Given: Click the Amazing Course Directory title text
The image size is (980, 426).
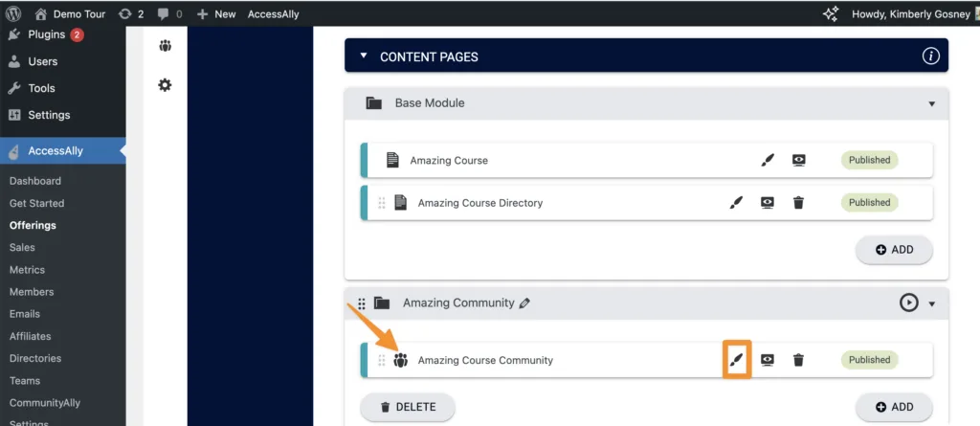Looking at the screenshot, I should (x=480, y=203).
